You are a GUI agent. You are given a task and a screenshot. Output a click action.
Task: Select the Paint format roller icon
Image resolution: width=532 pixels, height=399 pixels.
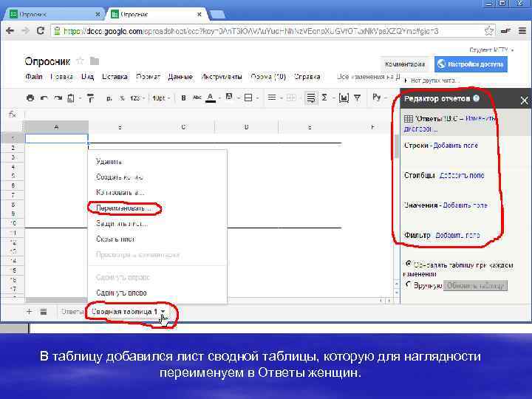tap(91, 98)
